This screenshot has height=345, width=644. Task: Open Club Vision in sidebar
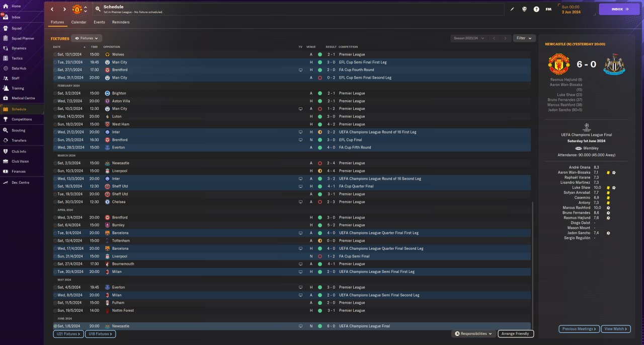[20, 161]
